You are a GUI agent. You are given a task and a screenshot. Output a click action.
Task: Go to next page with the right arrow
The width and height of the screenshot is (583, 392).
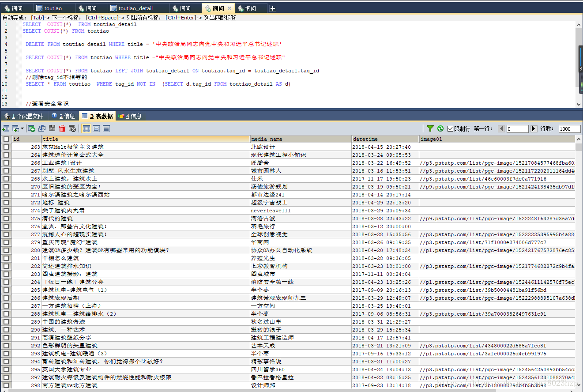pos(534,128)
